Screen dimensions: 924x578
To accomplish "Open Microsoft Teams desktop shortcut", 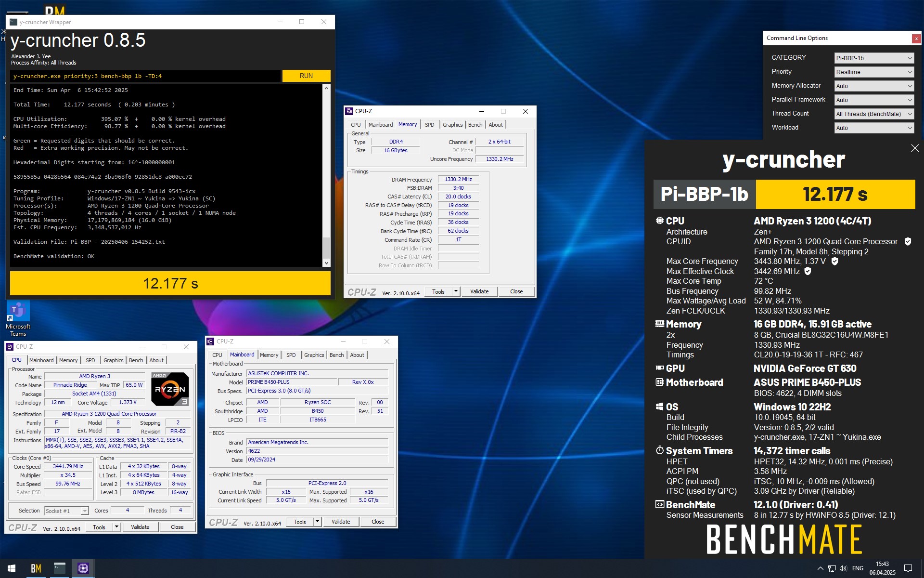I will 18,318.
